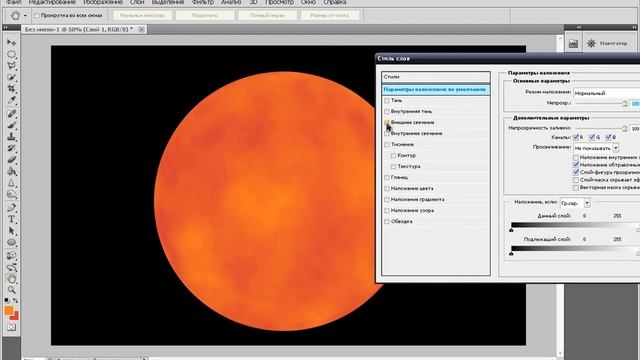Open the Слои menu
Screen dimensions: 640x360
pyautogui.click(x=137, y=2)
